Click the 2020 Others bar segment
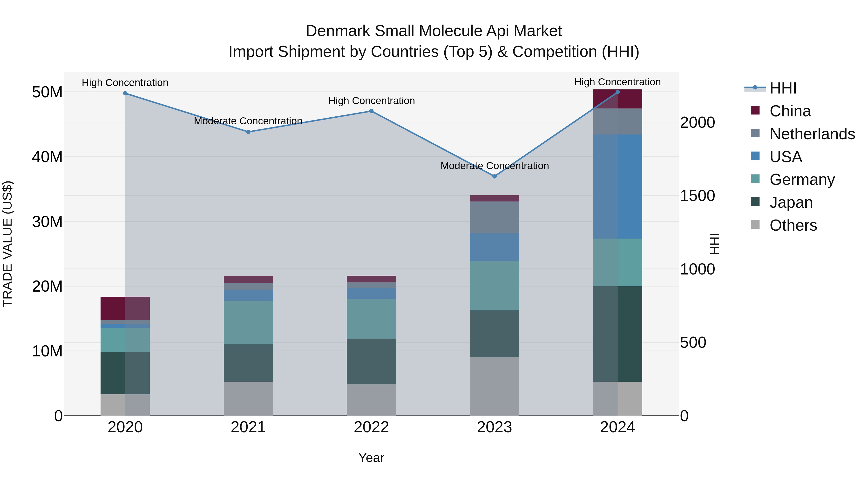Screen dimensions: 868x488 tap(125, 405)
